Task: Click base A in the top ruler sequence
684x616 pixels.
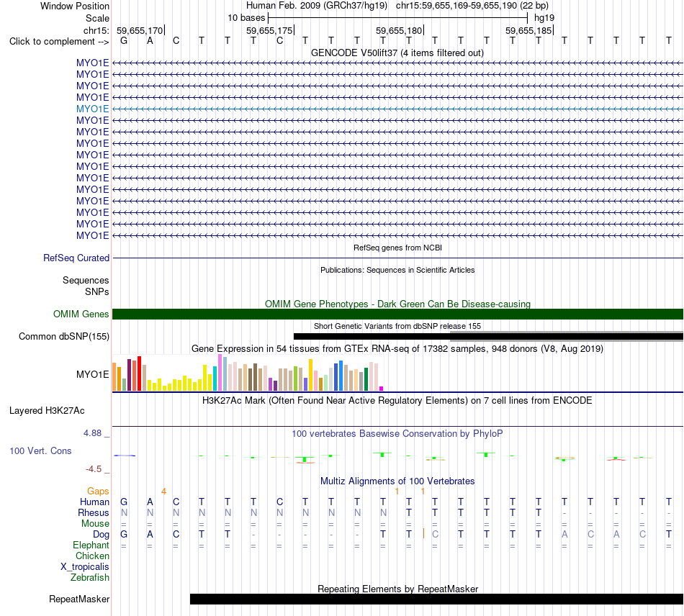Action: 150,41
